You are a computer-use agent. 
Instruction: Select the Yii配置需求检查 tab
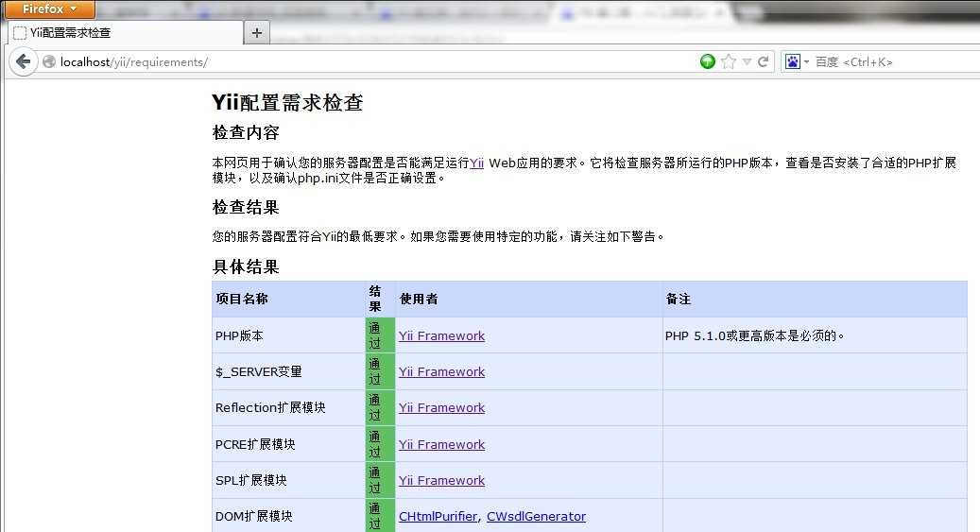[125, 32]
